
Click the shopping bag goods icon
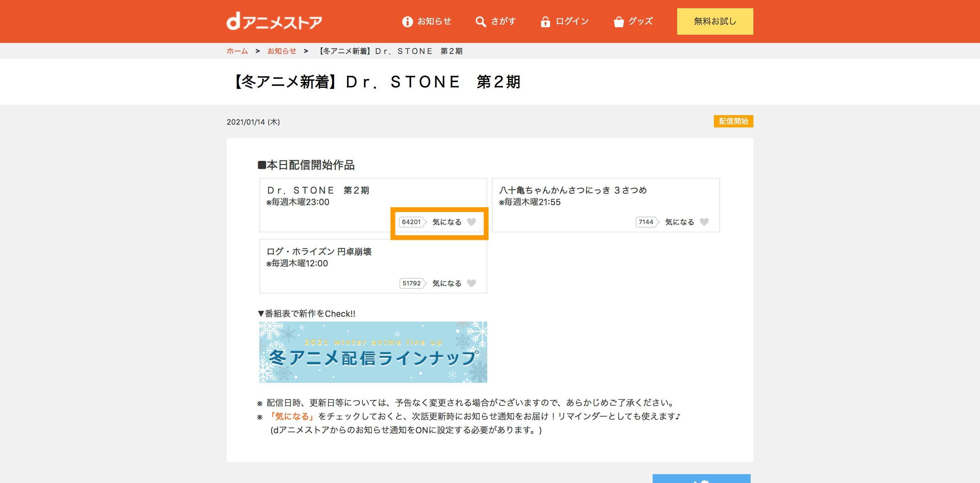point(619,22)
